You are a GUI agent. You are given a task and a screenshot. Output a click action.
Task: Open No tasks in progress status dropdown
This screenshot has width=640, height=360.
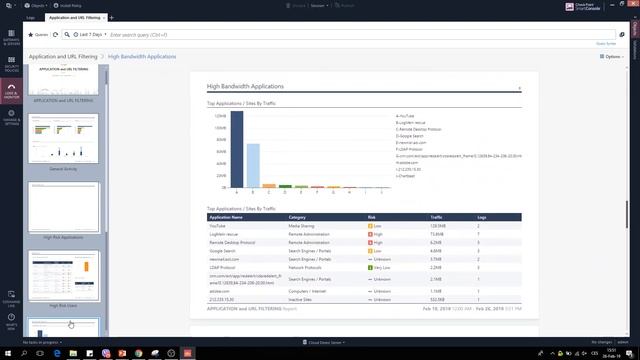pyautogui.click(x=42, y=342)
